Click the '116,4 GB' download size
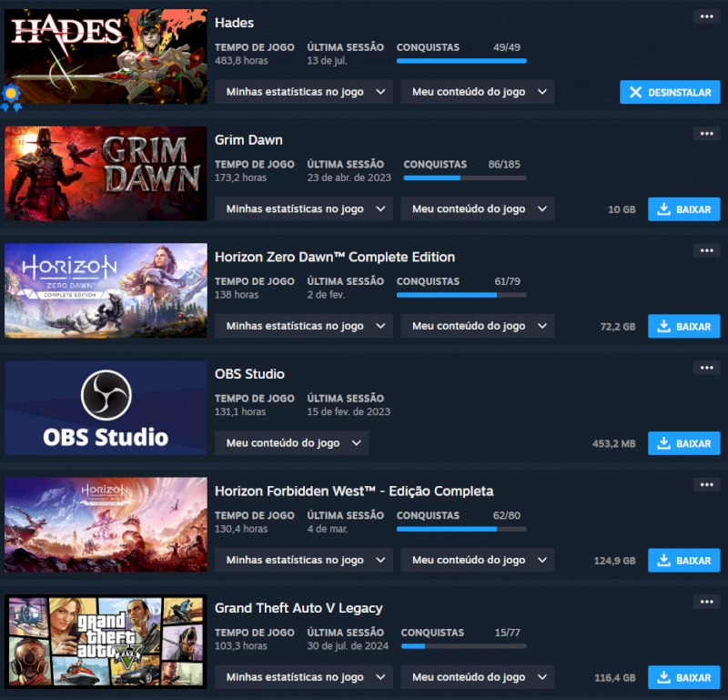This screenshot has width=728, height=700. (x=615, y=678)
